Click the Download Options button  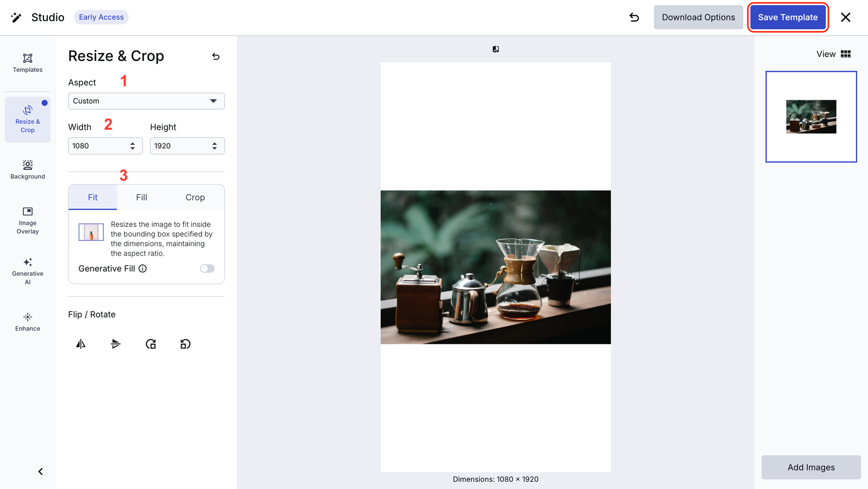pos(698,17)
